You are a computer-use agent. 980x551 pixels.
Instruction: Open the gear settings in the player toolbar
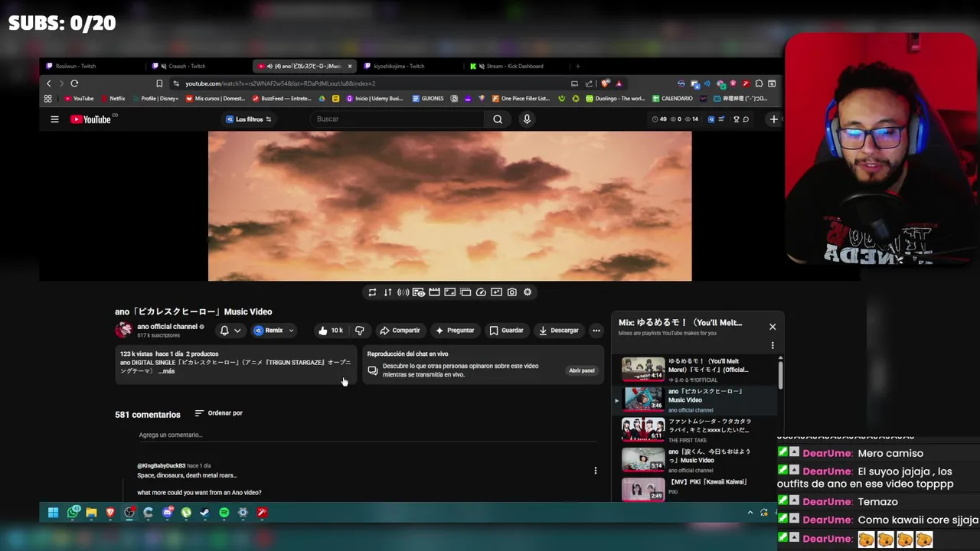[528, 292]
